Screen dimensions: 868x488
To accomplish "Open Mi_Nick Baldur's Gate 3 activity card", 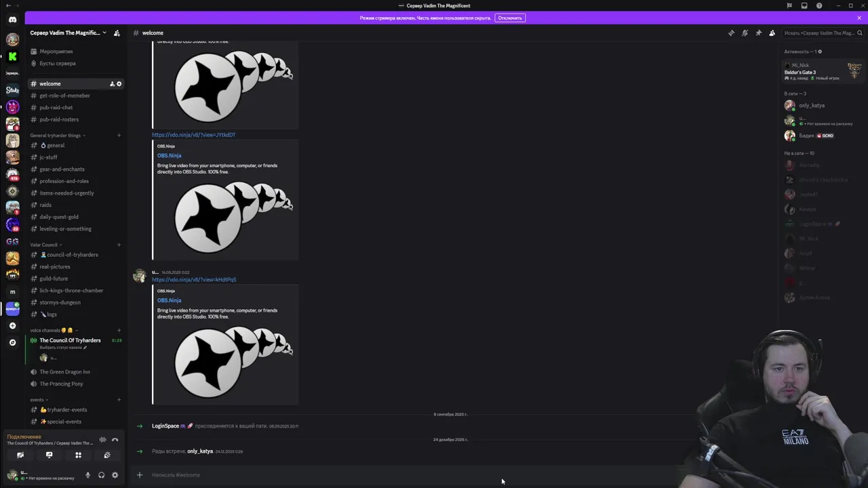I will (823, 72).
